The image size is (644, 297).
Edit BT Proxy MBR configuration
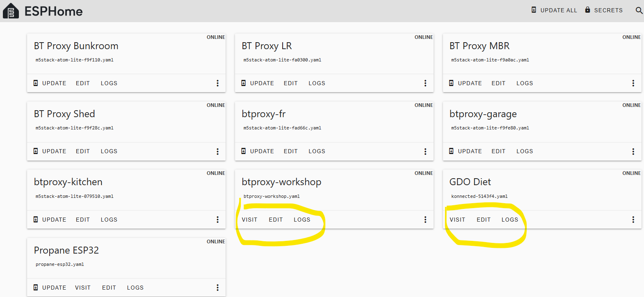pyautogui.click(x=499, y=83)
